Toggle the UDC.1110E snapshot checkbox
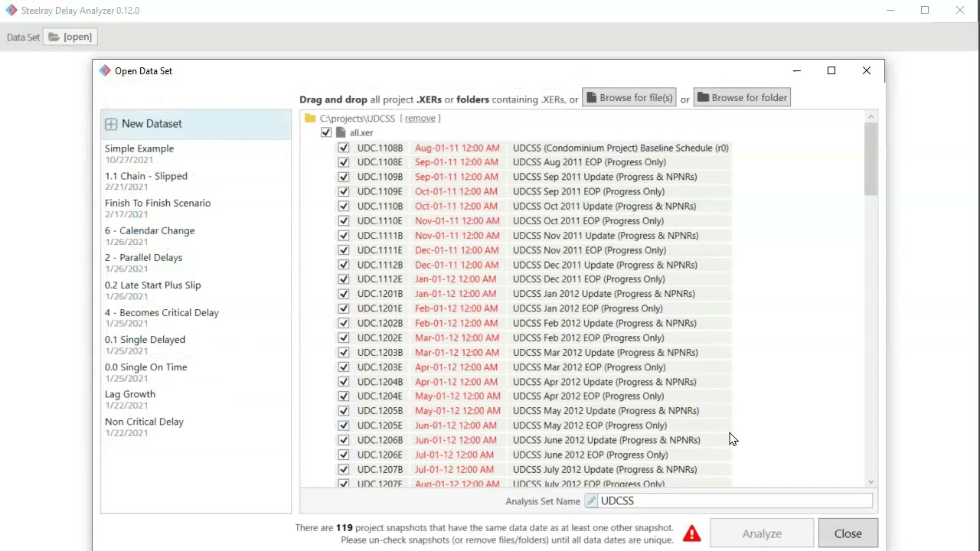Viewport: 980px width, 551px height. click(344, 221)
